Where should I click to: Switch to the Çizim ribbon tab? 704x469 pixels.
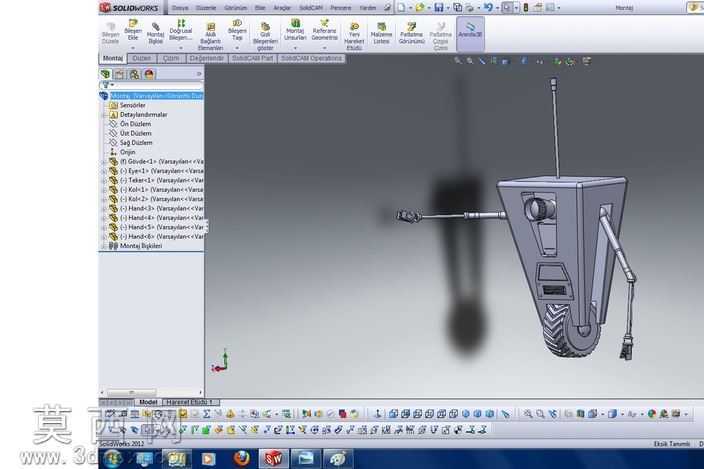click(x=171, y=58)
